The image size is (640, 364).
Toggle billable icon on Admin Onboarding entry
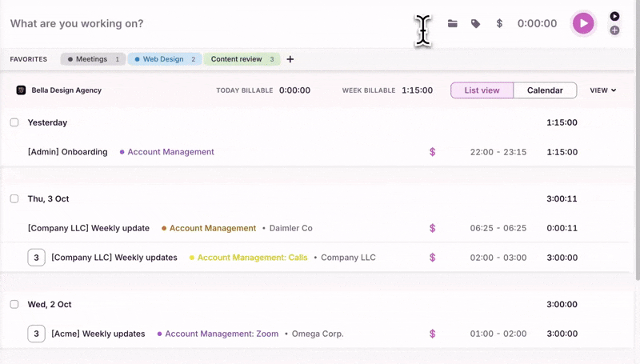click(x=433, y=152)
